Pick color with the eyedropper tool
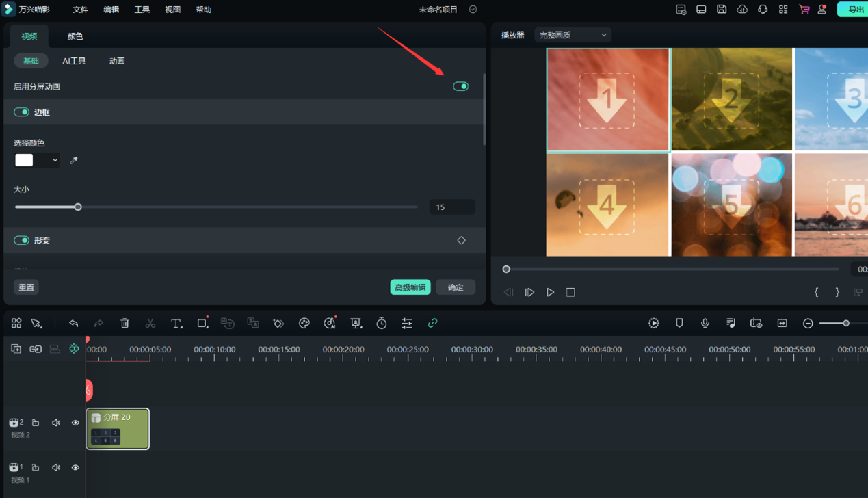Viewport: 868px width, 498px height. click(74, 160)
